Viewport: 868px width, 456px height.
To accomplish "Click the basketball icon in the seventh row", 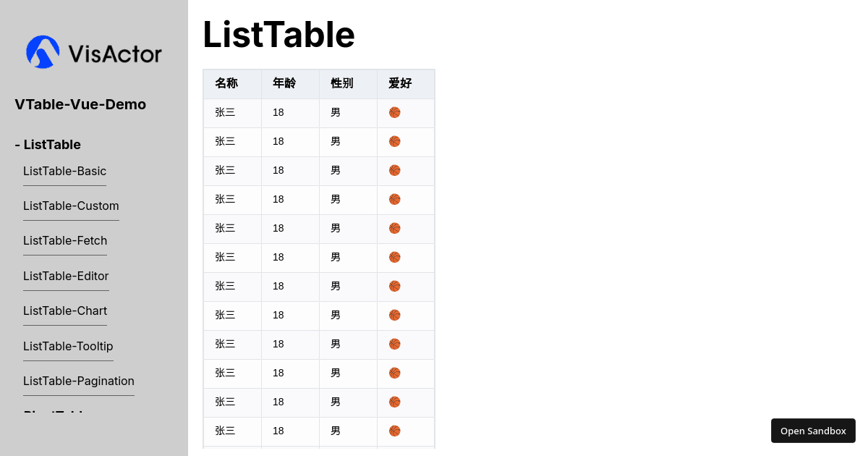I will pos(394,286).
